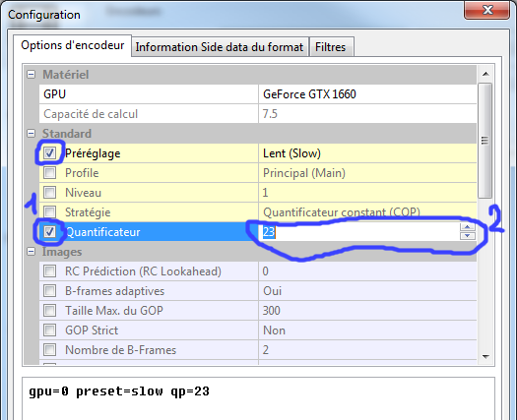Select the Capacité de calcul row

[258, 114]
